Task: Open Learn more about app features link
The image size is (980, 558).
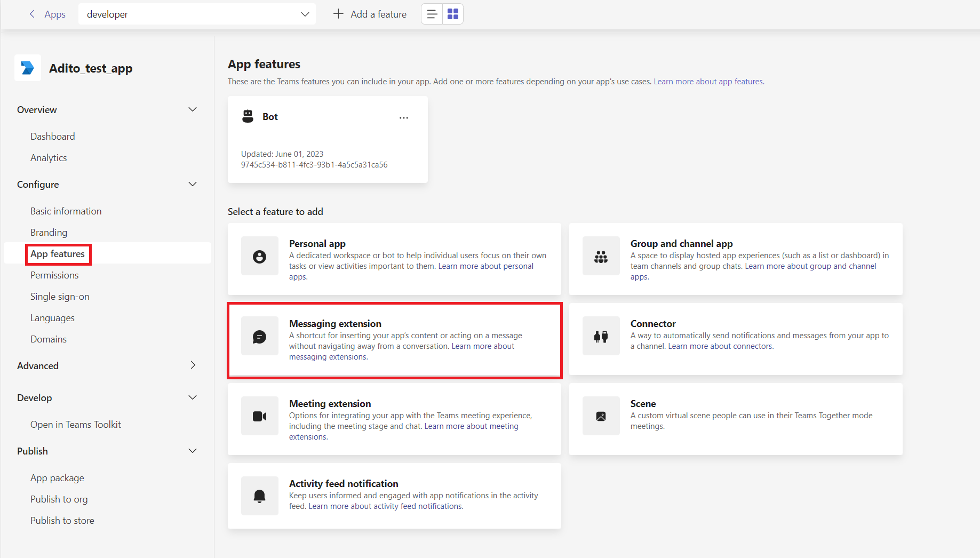Action: (709, 82)
